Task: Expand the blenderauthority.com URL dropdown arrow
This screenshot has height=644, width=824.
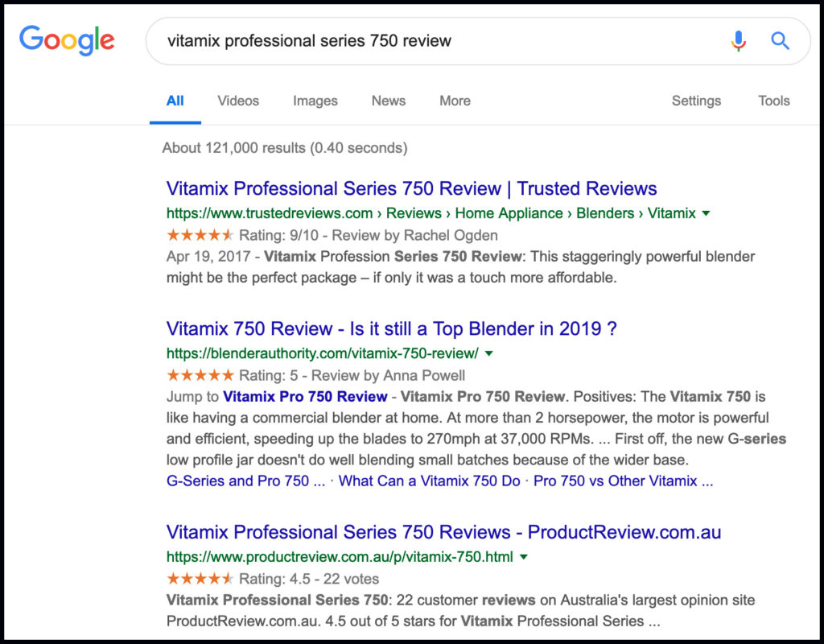Action: tap(489, 353)
